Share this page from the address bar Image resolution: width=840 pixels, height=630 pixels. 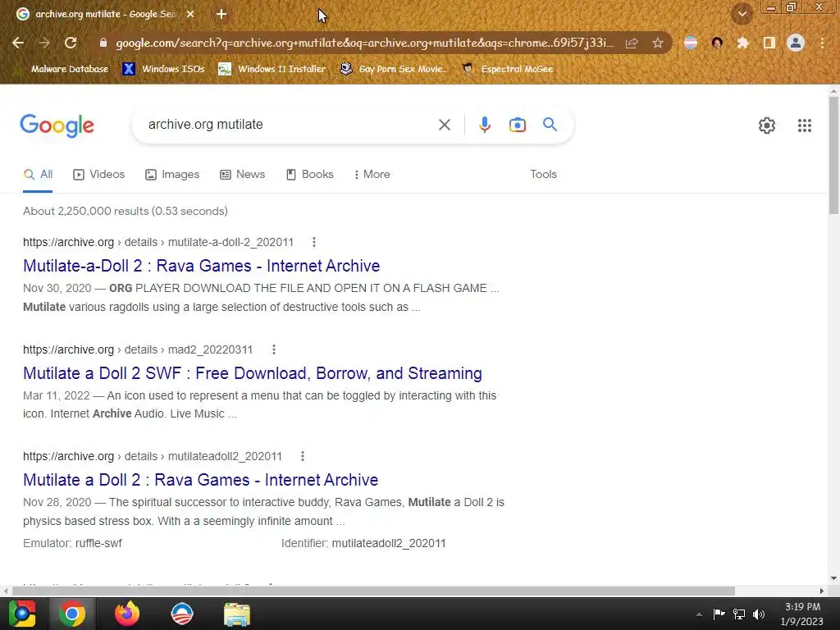coord(632,43)
